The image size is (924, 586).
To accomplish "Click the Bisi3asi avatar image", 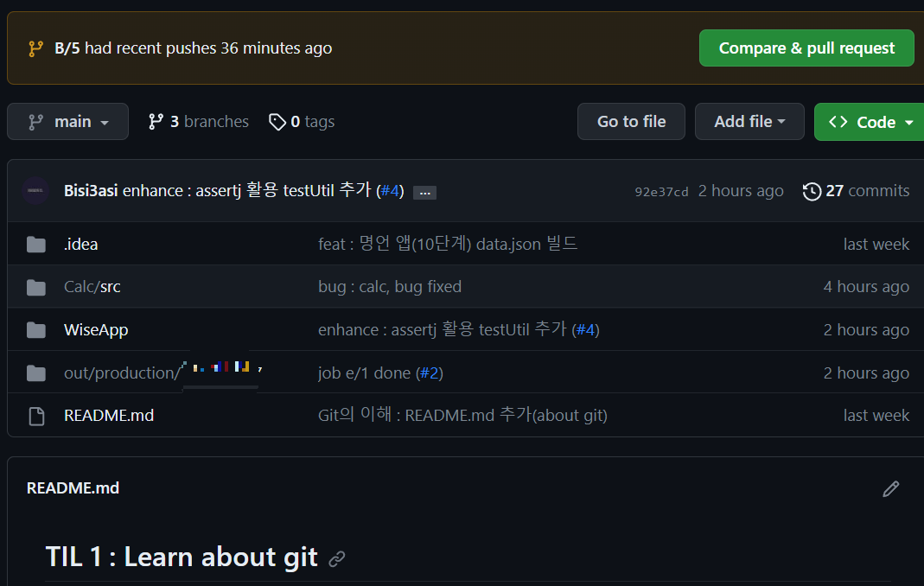I will (x=35, y=190).
